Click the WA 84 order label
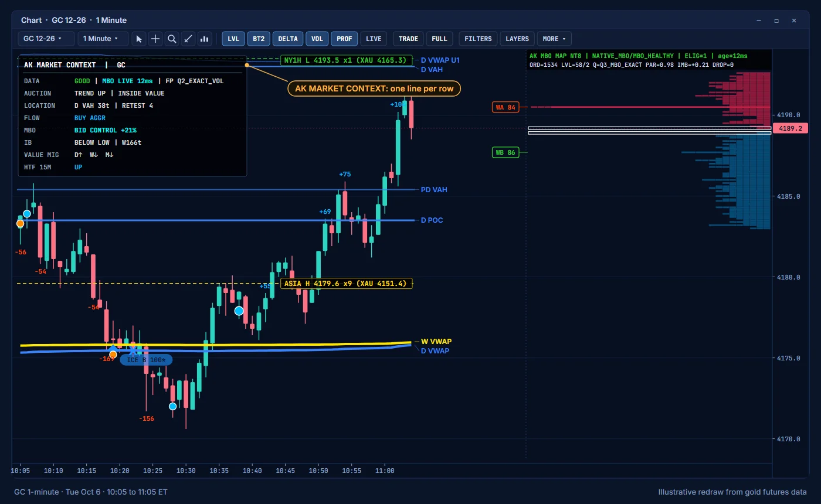The width and height of the screenshot is (821, 504). [506, 107]
